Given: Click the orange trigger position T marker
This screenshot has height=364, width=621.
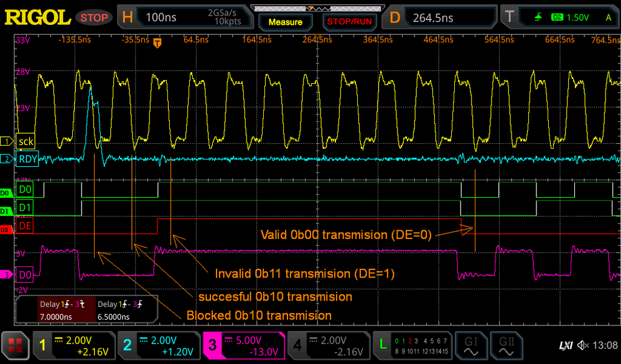Looking at the screenshot, I should point(157,43).
